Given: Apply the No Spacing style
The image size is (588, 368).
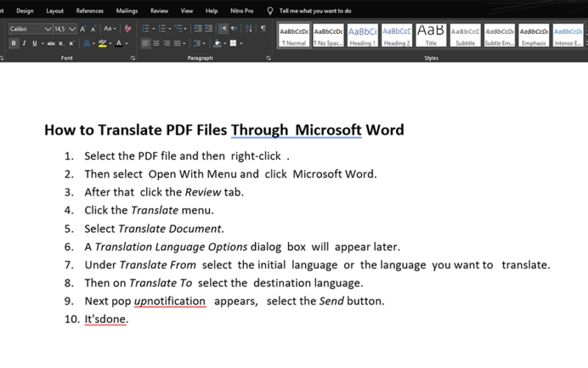Looking at the screenshot, I should pyautogui.click(x=328, y=35).
